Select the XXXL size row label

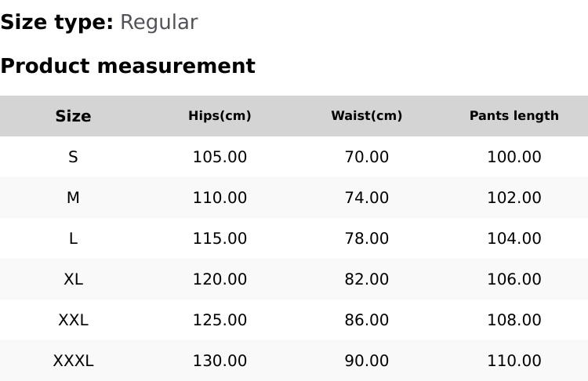tap(73, 361)
